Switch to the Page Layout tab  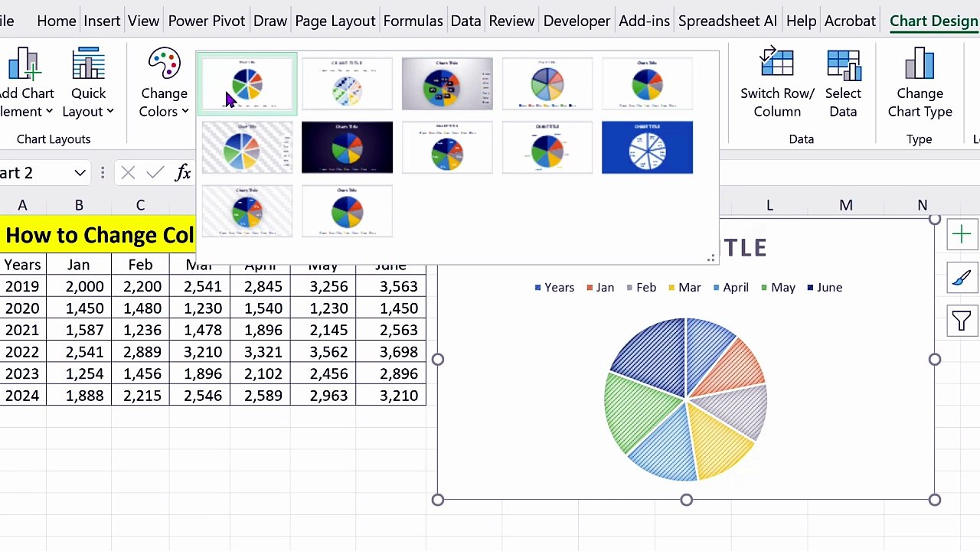pos(335,21)
